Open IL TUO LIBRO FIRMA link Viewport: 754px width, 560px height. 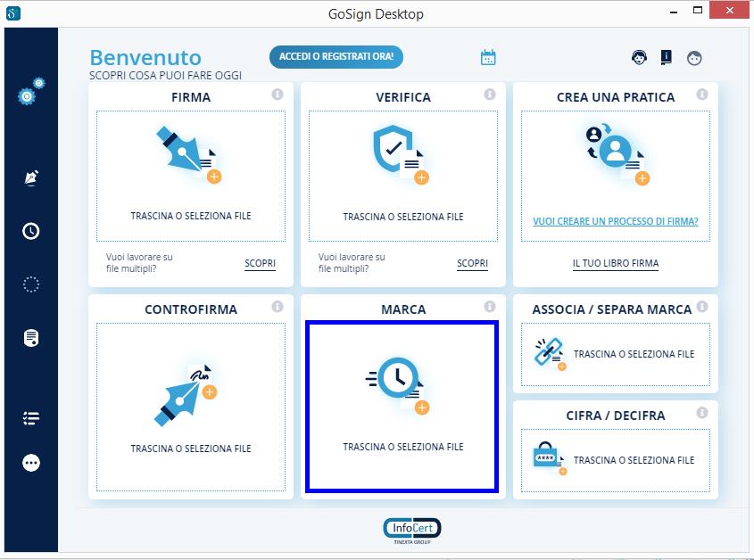click(x=616, y=263)
